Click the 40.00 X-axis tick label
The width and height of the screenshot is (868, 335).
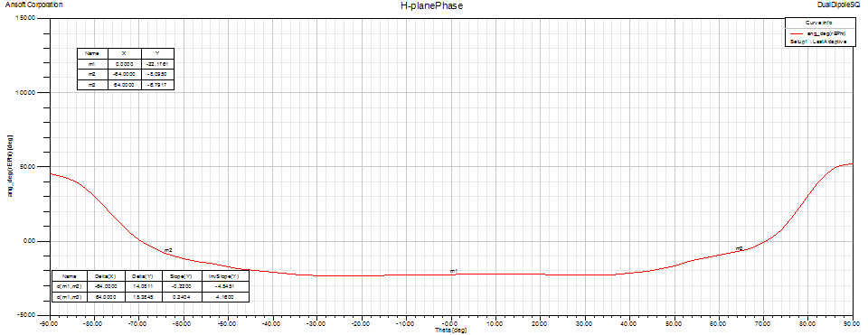pos(629,323)
